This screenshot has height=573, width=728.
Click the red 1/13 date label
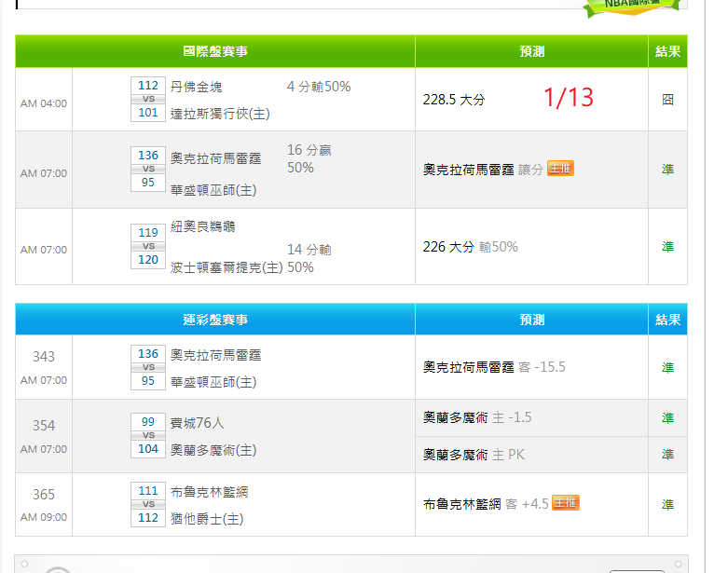click(569, 98)
